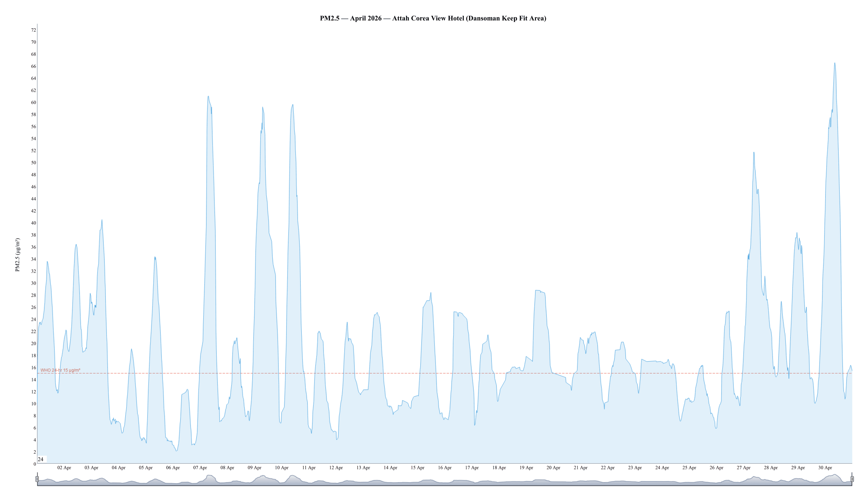This screenshot has width=868, height=500.
Task: Select the 03 Apr x-axis label
Action: pyautogui.click(x=91, y=468)
